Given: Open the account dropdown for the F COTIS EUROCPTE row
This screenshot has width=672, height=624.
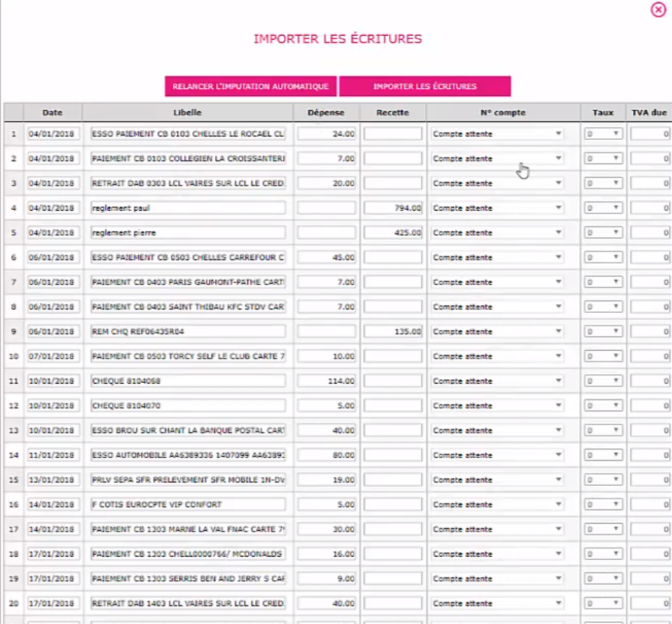Looking at the screenshot, I should 497,504.
